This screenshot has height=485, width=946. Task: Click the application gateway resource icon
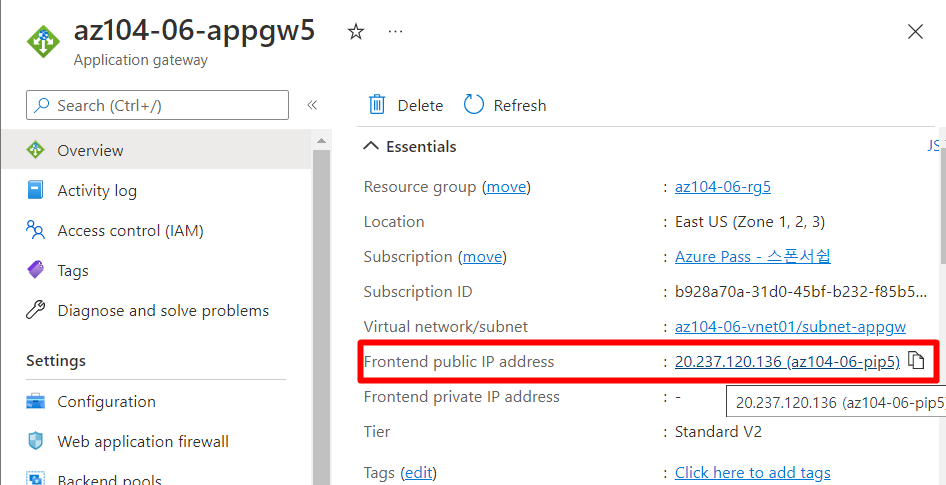click(43, 42)
